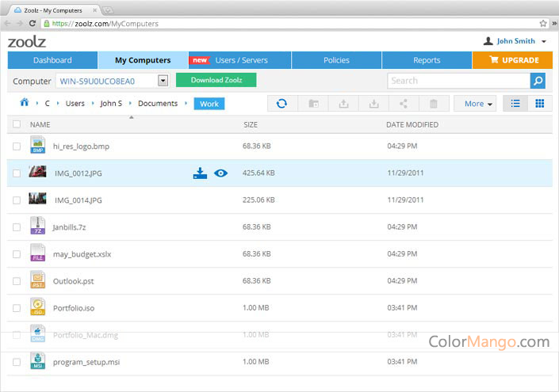Switch to grid view layout
The height and width of the screenshot is (392, 559).
(540, 104)
